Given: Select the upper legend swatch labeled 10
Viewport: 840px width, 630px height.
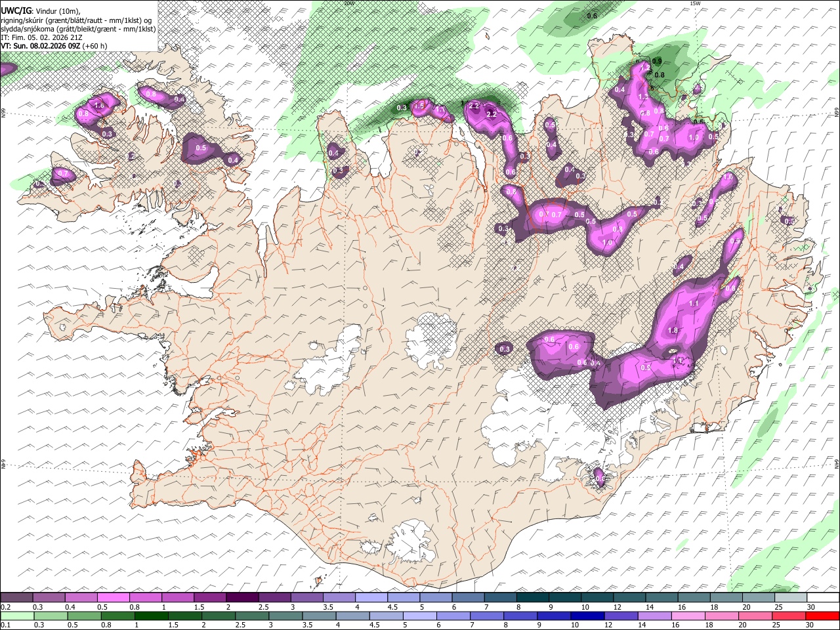Looking at the screenshot, I should 597,598.
